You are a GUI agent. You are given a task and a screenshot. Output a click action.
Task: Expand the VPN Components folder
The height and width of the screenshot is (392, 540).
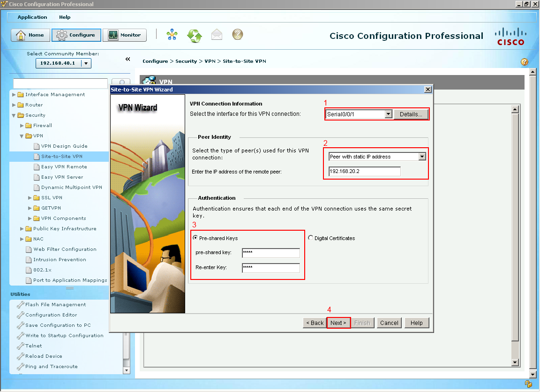(x=30, y=219)
